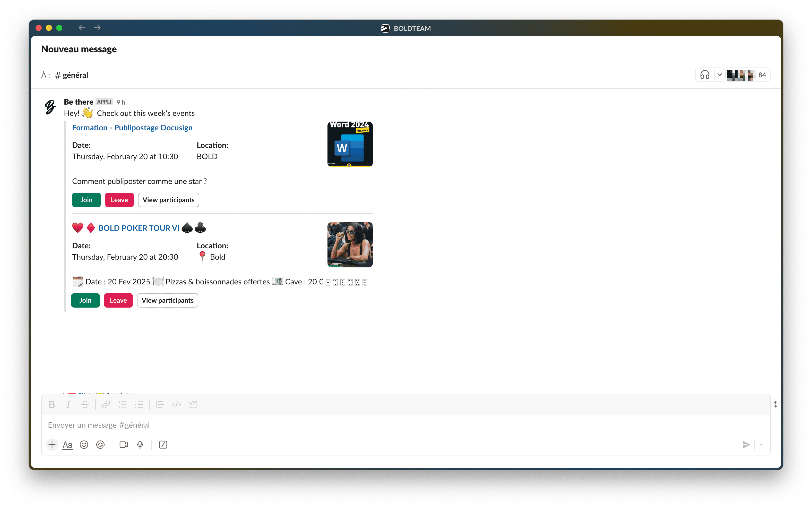Click the Code block icon
The width and height of the screenshot is (812, 508).
point(193,404)
